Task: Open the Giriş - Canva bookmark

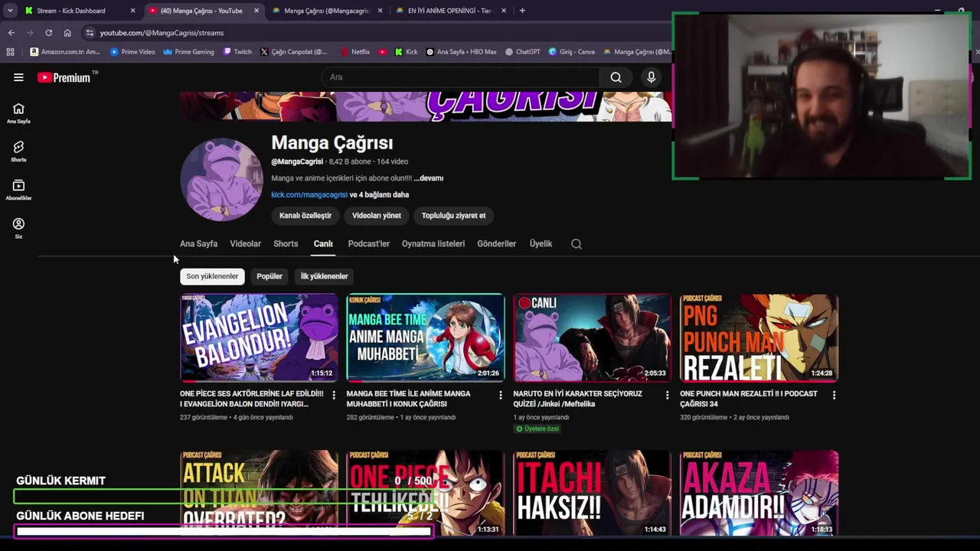Action: [x=571, y=52]
